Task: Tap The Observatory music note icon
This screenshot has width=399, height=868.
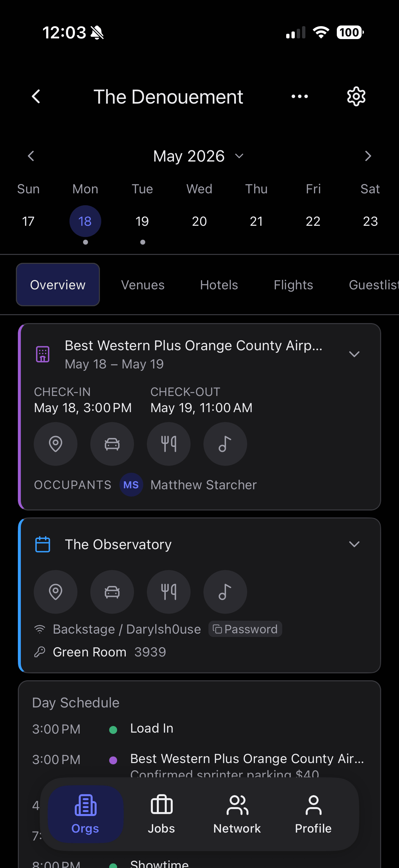Action: (x=225, y=592)
